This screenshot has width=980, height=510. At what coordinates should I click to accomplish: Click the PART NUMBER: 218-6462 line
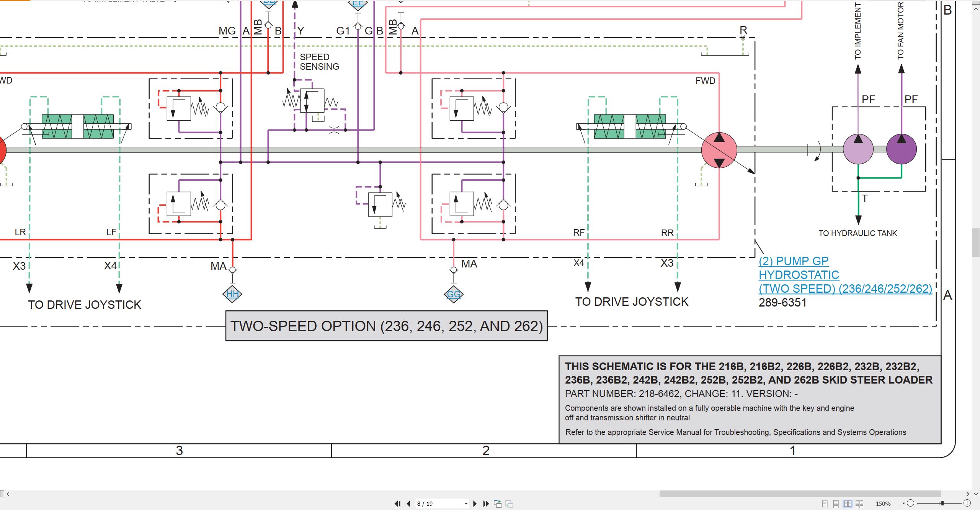pos(681,394)
